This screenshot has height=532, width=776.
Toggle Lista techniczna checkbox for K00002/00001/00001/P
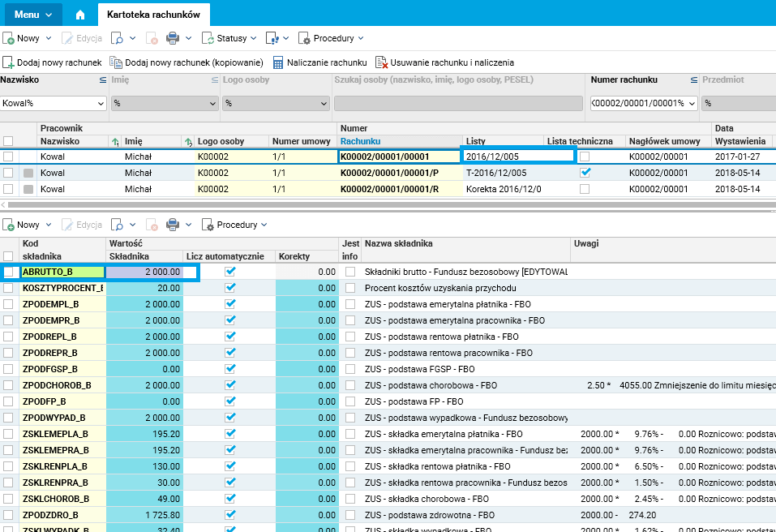pos(585,173)
